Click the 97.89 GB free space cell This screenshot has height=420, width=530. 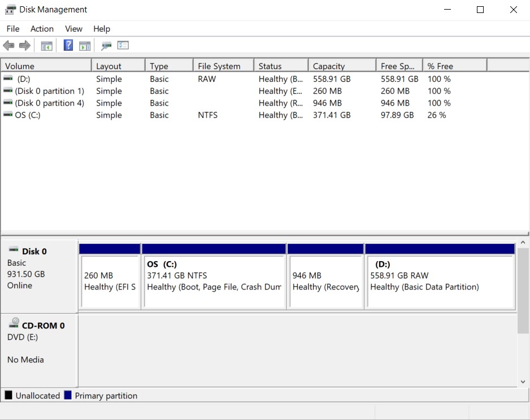point(397,115)
